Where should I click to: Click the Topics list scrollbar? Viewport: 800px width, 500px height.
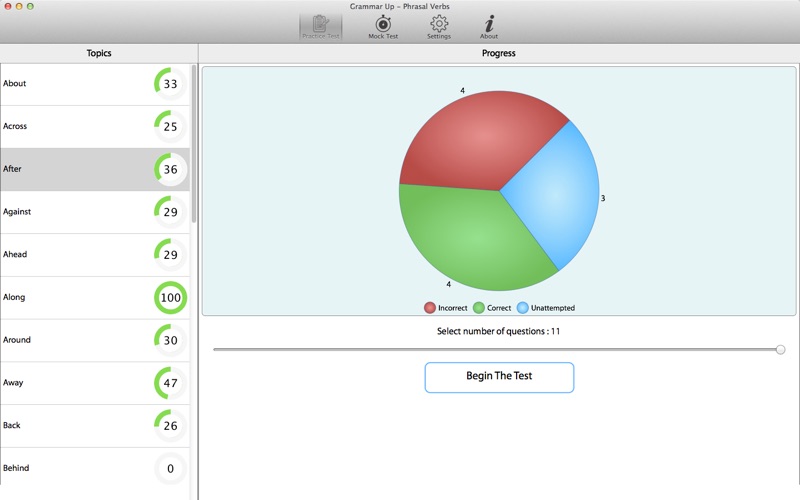[194, 144]
